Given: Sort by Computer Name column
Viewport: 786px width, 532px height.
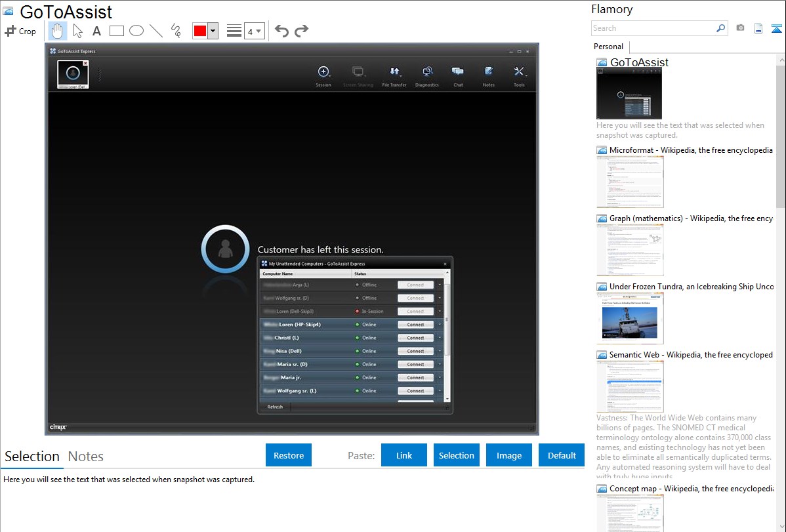Looking at the screenshot, I should click(306, 274).
